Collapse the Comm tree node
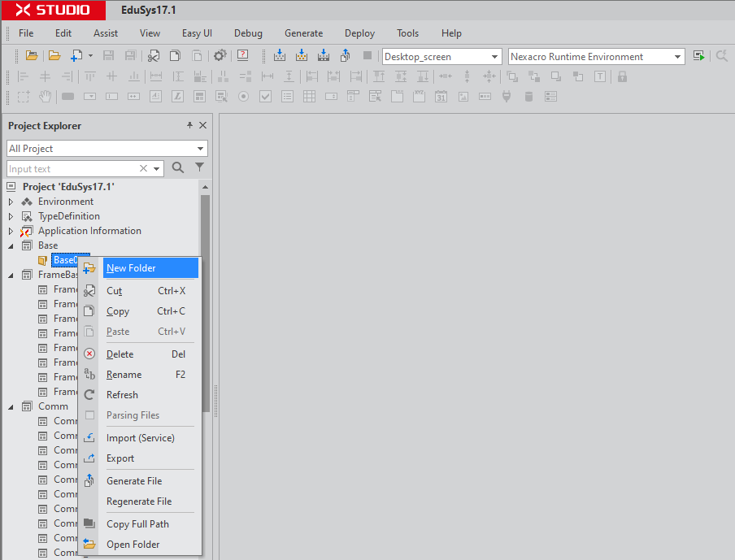 (11, 406)
